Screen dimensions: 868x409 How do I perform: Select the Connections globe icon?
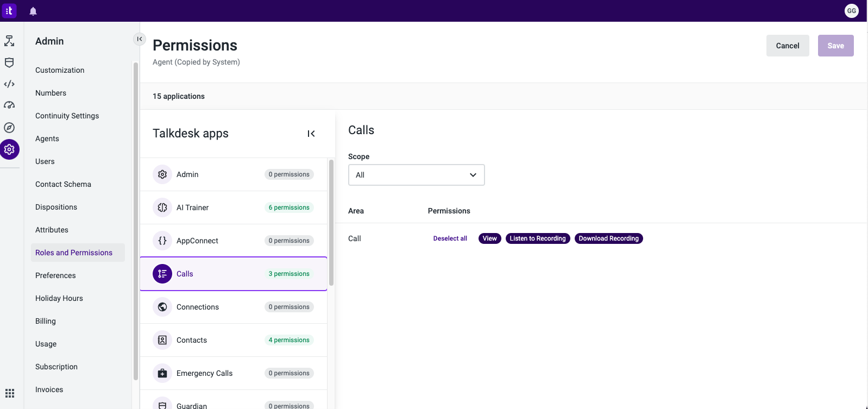point(162,307)
